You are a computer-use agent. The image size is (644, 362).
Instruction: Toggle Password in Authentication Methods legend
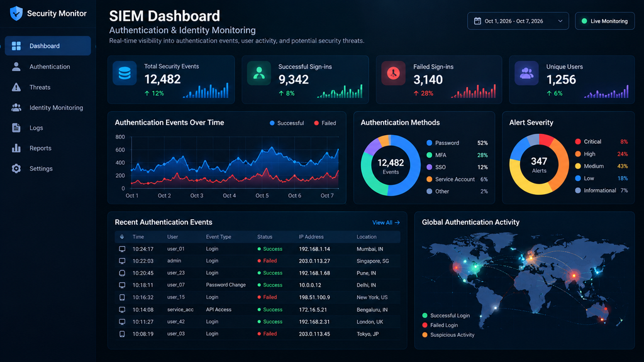(443, 143)
